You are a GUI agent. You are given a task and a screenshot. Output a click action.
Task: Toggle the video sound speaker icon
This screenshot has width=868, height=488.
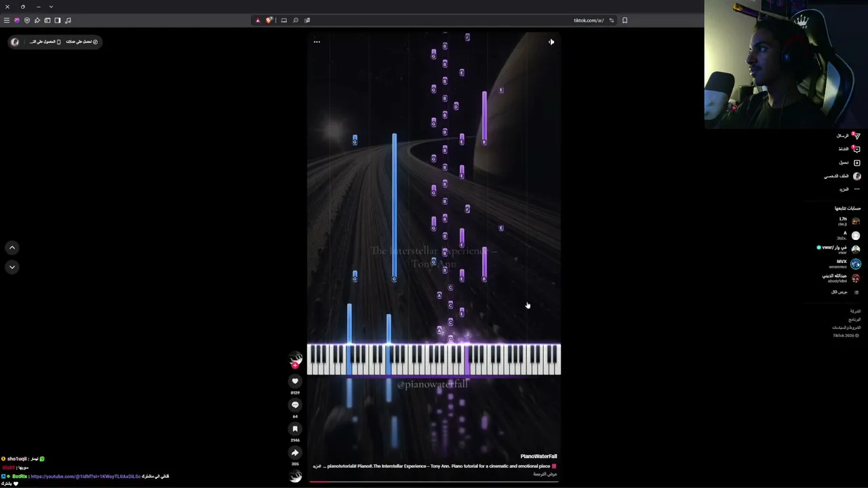coord(551,42)
